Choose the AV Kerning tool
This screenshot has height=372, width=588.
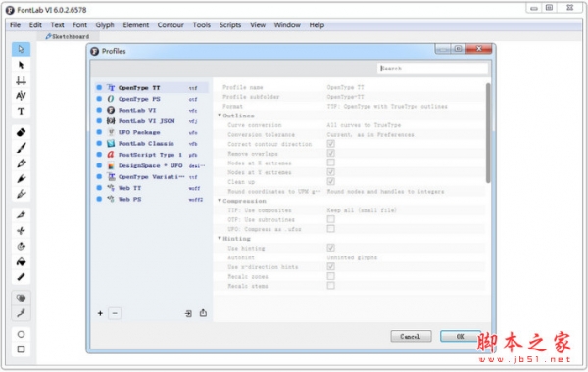click(21, 96)
